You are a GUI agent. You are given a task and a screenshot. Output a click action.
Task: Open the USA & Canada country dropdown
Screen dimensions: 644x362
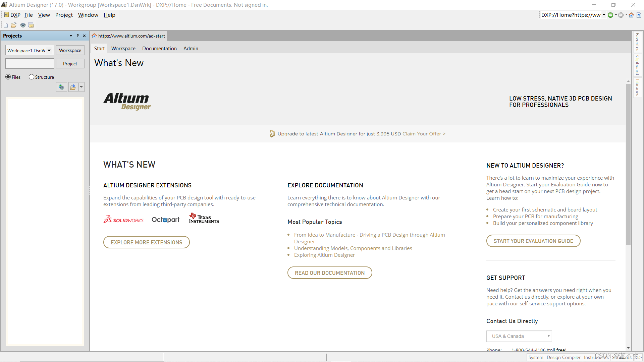519,336
